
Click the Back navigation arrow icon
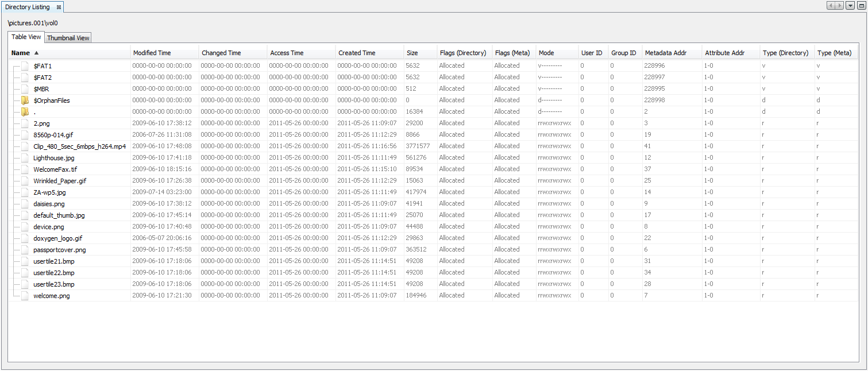tap(831, 5)
